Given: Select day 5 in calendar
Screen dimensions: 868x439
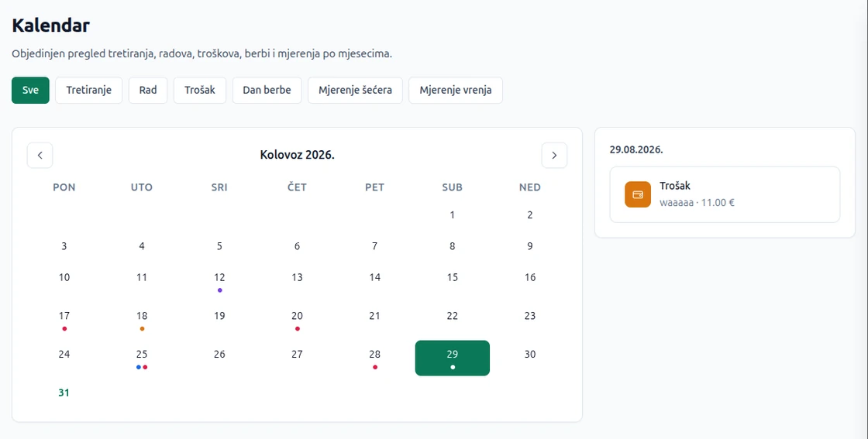Looking at the screenshot, I should 219,246.
